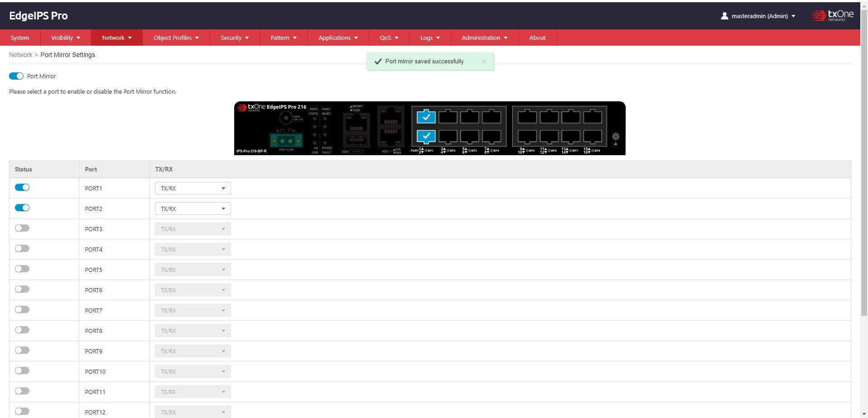Image resolution: width=868 pixels, height=418 pixels.
Task: Select PORT3 on the device diagram
Action: [x=448, y=116]
